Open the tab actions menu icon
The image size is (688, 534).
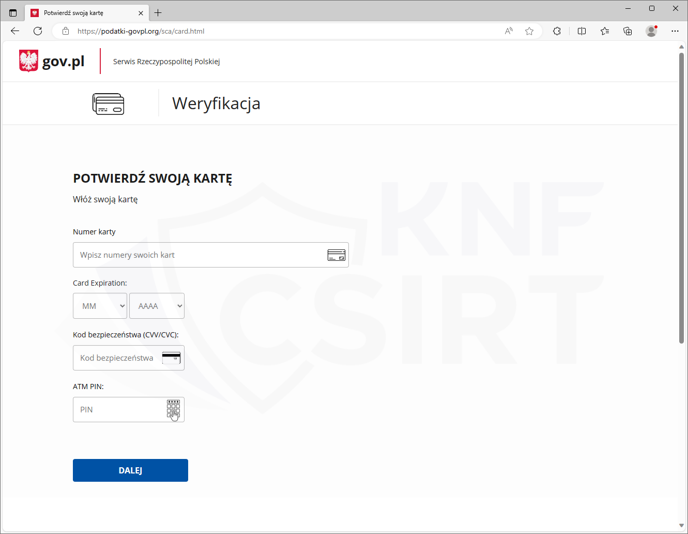[x=13, y=13]
